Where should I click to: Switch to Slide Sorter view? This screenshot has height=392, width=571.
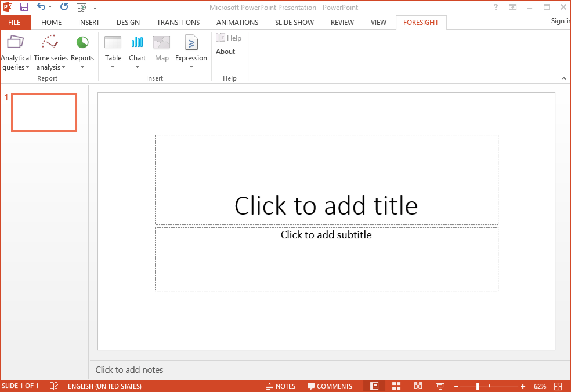tap(396, 386)
